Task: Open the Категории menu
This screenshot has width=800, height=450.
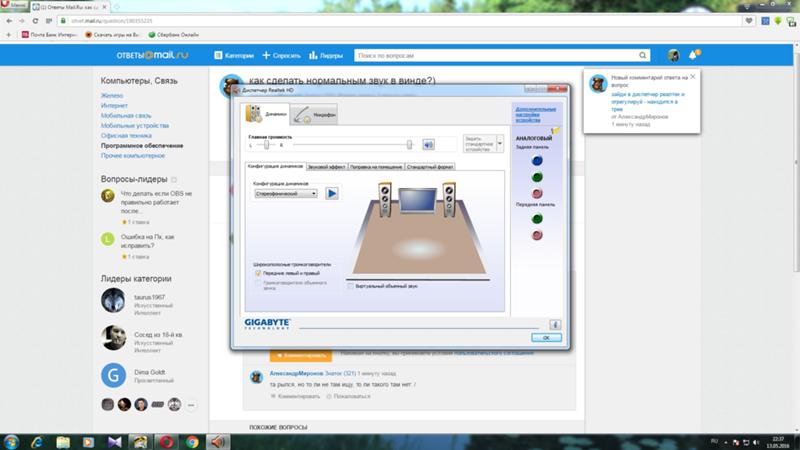Action: [x=234, y=55]
